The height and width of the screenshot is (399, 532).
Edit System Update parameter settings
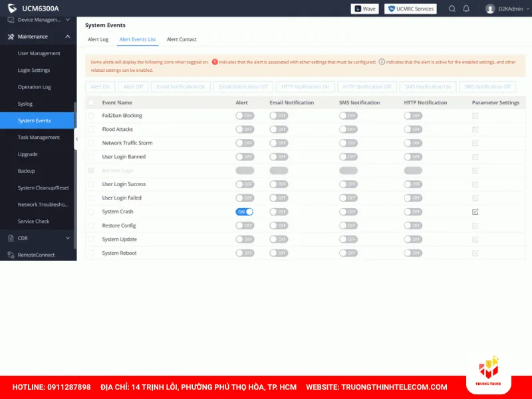[x=475, y=239]
